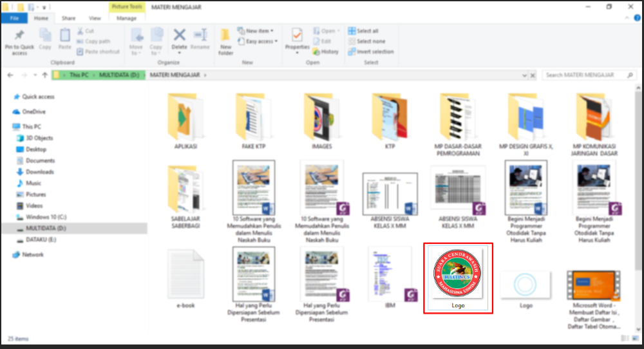Screen dimensions: 644x349
Task: Select the Picture Tools contextual tab
Action: click(x=127, y=6)
